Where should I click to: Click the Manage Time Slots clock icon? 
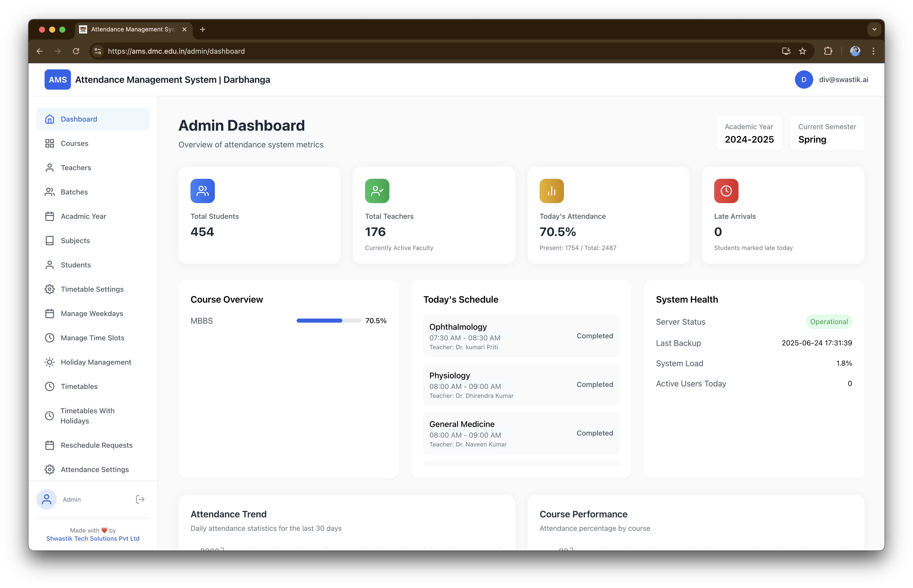pyautogui.click(x=50, y=338)
